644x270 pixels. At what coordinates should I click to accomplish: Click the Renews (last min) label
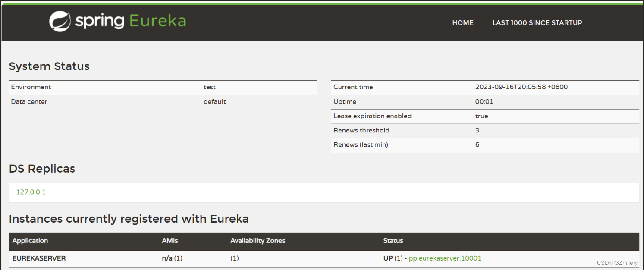[361, 145]
